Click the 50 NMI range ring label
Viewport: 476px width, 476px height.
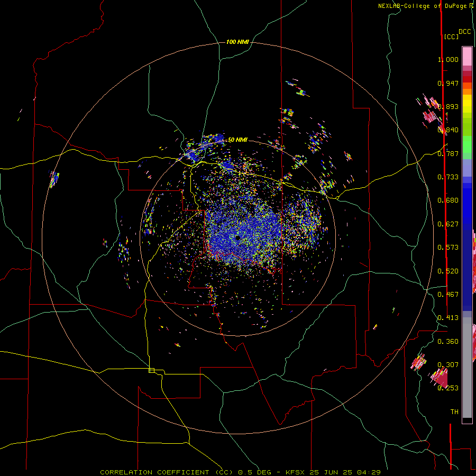coord(237,140)
